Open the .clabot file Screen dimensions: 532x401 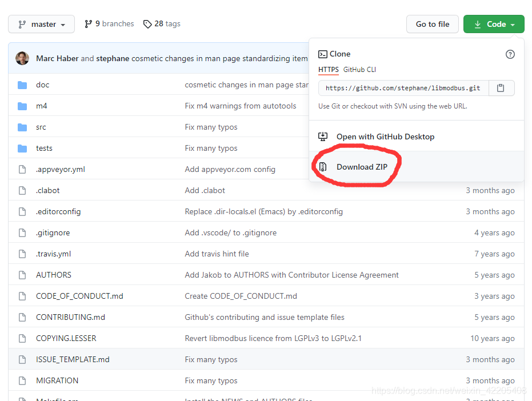tap(48, 190)
